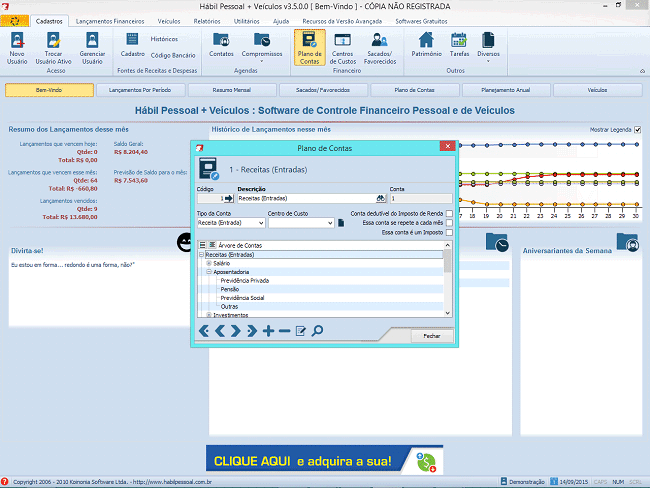Screen dimensions: 650x488
Task: Collapse Receitas (Entradas) tree node
Action: tap(201, 255)
